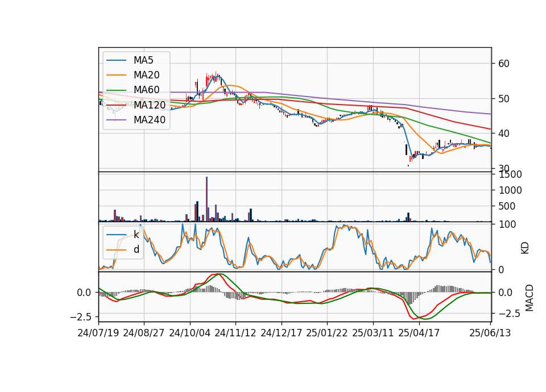Click the 'k' legend label in KD panel
546x392 pixels.
[136, 235]
